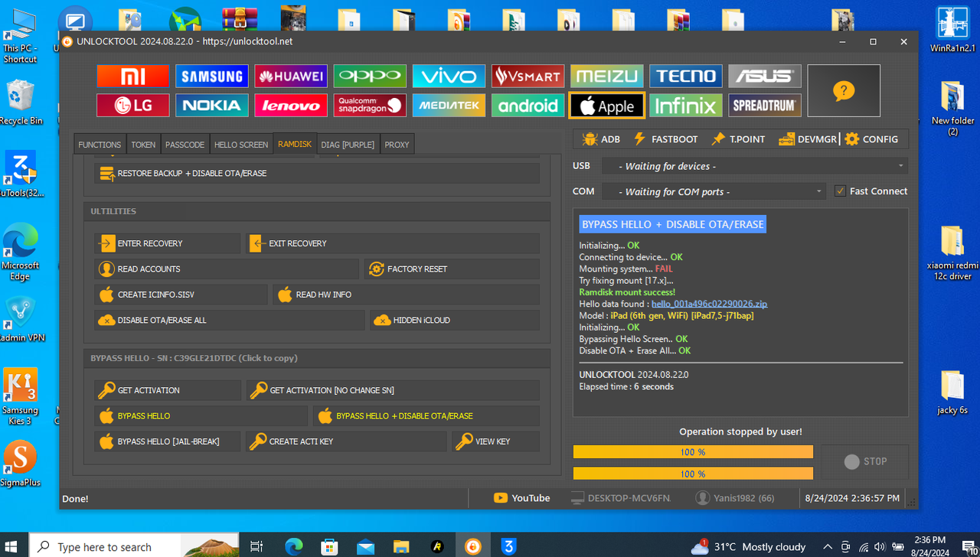The width and height of the screenshot is (980, 557).
Task: Click FACTORY RESET button
Action: 452,269
